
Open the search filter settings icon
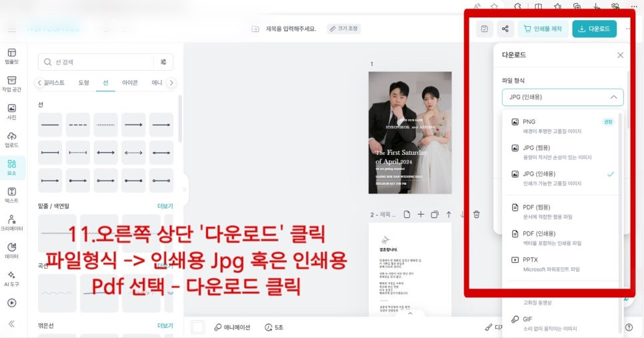point(163,62)
